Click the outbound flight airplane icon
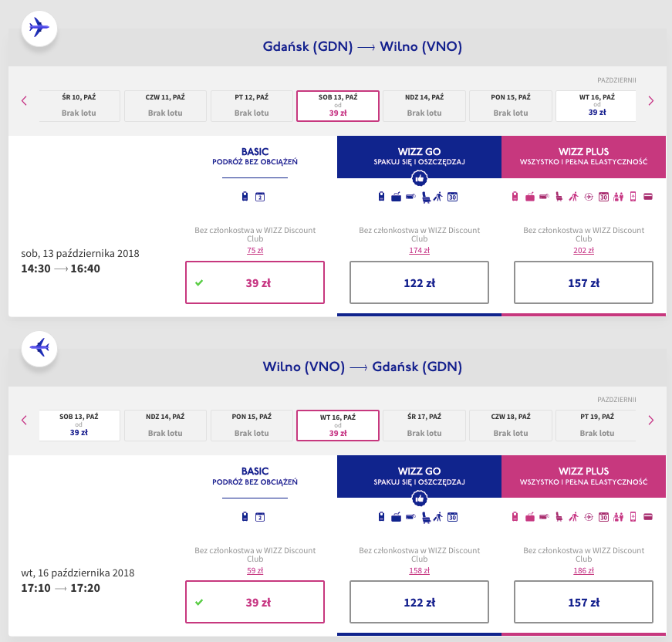 pos(39,28)
